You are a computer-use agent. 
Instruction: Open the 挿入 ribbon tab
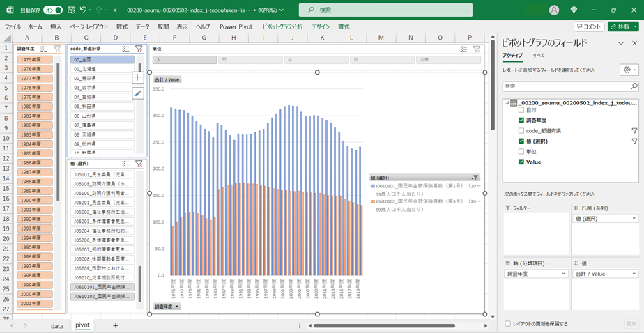56,26
